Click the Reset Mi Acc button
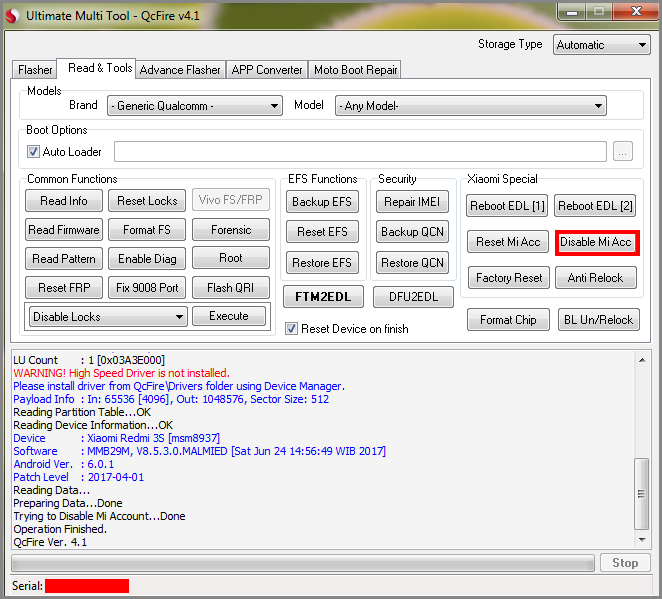Viewport: 662px width, 599px height. click(x=508, y=241)
